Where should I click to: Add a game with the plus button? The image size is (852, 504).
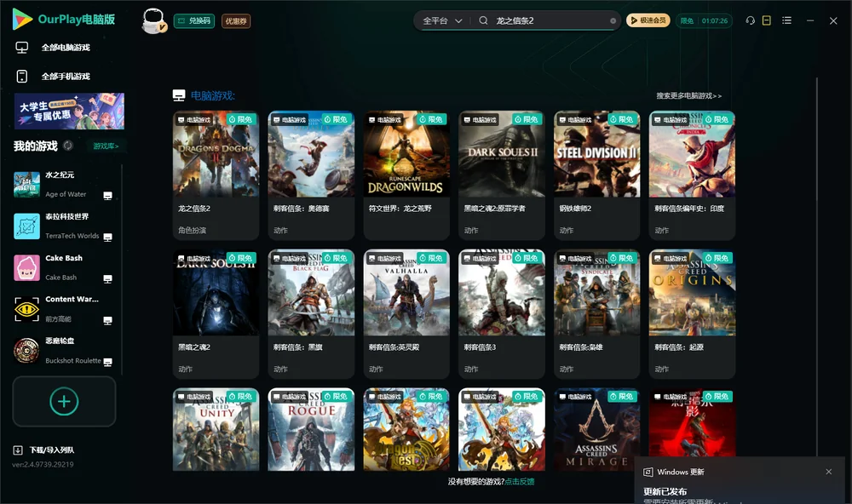pos(64,401)
